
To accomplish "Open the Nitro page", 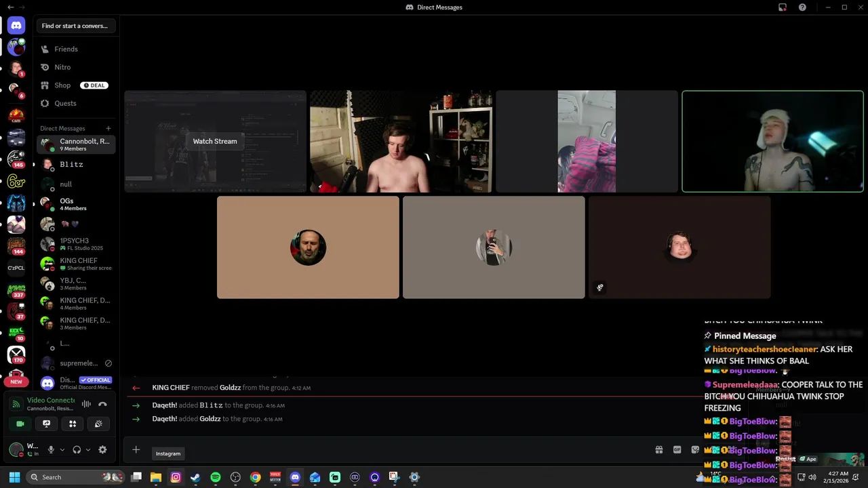I will coord(76,67).
